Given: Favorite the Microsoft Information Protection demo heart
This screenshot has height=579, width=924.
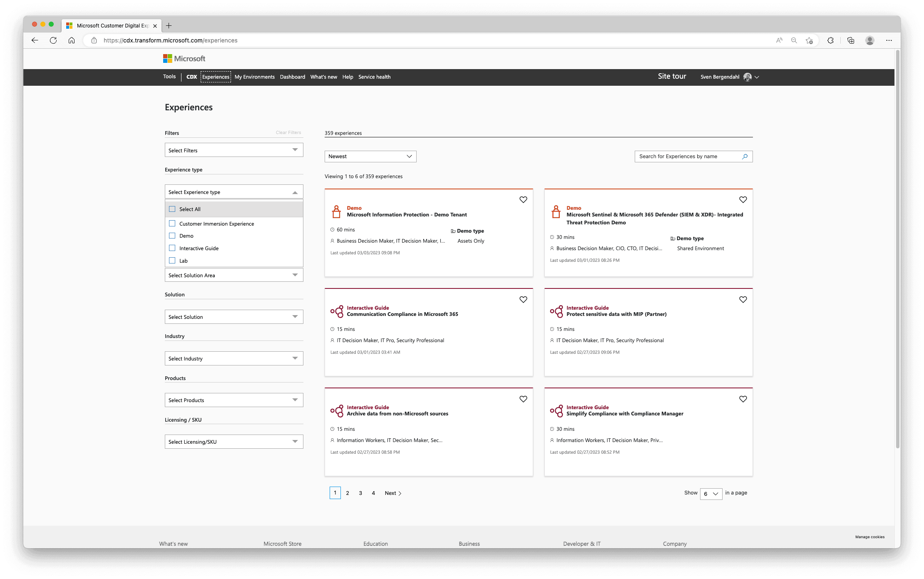Looking at the screenshot, I should tap(523, 200).
